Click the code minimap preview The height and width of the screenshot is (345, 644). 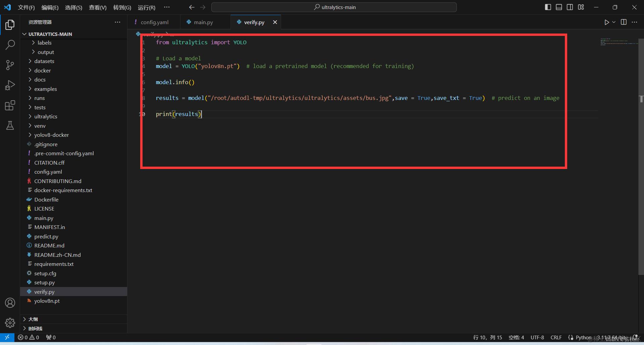point(619,42)
